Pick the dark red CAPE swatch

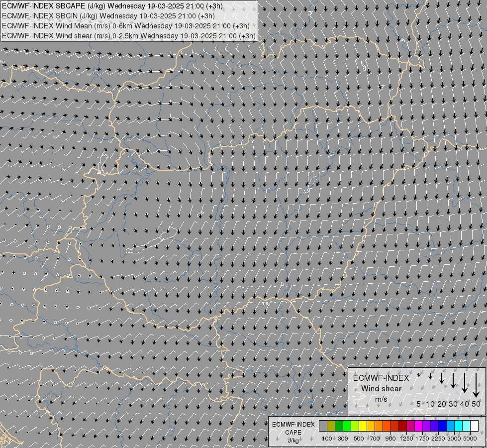pos(402,426)
